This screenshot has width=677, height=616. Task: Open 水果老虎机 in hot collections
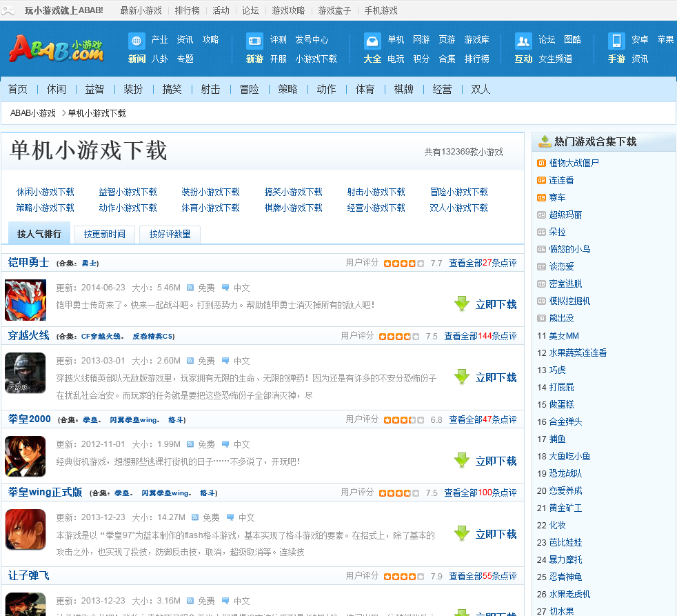pos(569,595)
